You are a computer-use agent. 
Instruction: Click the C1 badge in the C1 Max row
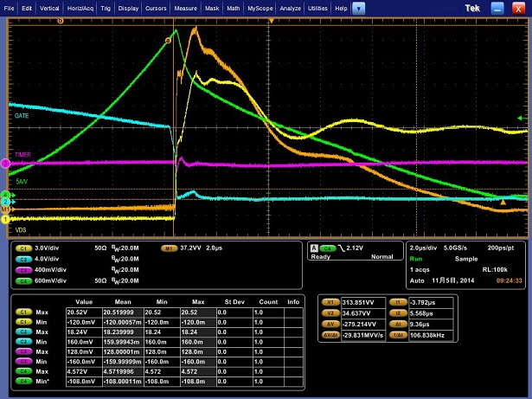pos(23,312)
